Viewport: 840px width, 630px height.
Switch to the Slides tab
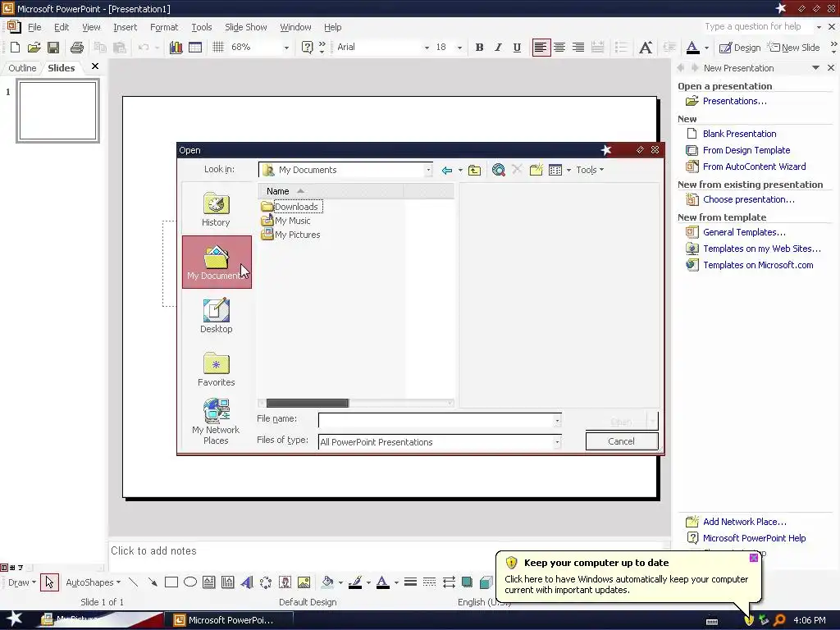click(61, 68)
